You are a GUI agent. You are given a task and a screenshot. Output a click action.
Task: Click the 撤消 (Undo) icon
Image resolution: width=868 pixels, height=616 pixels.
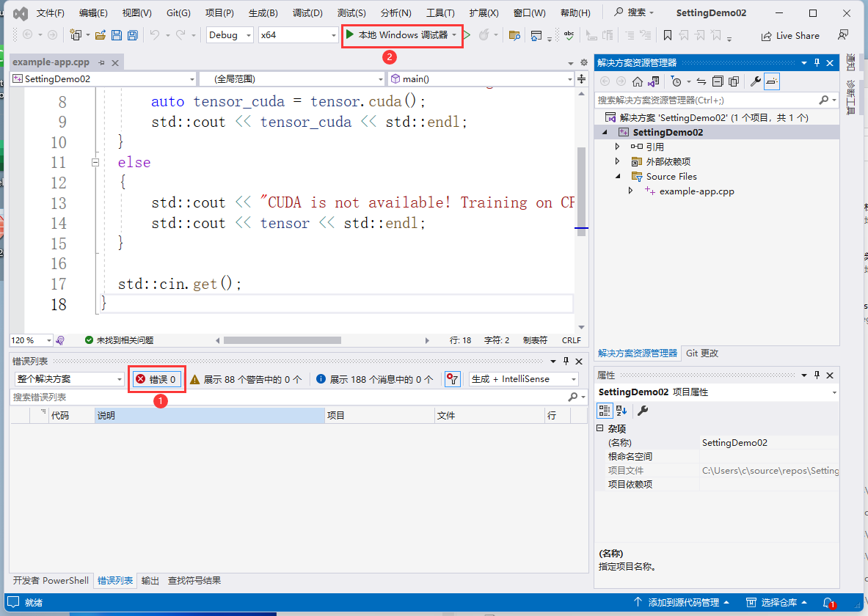pos(155,35)
